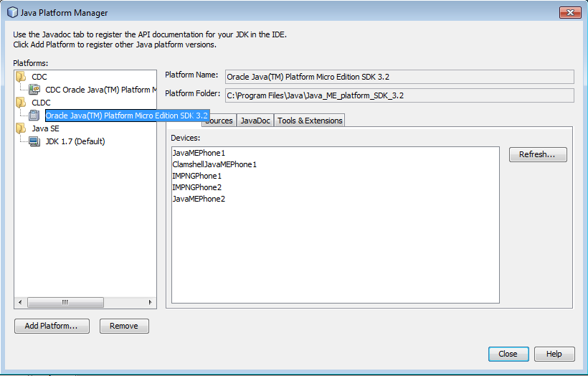This screenshot has width=588, height=376.
Task: Click the platforms list right scroll arrow
Action: pyautogui.click(x=150, y=303)
